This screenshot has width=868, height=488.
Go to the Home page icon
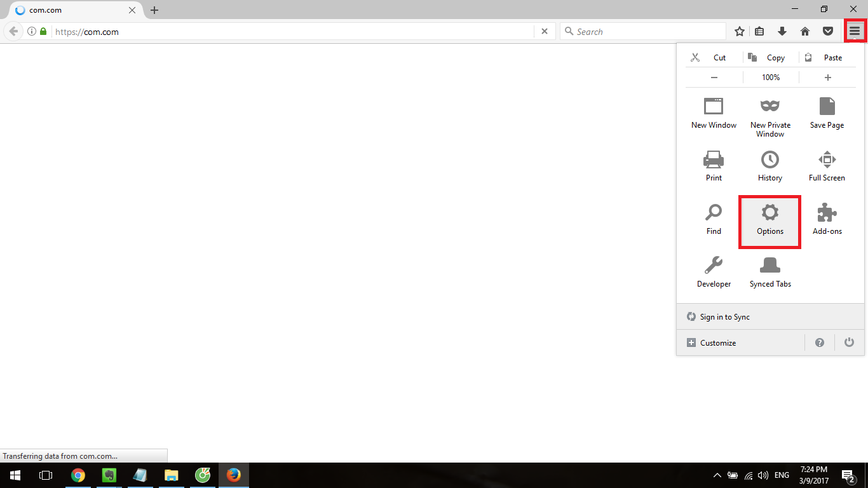click(805, 31)
